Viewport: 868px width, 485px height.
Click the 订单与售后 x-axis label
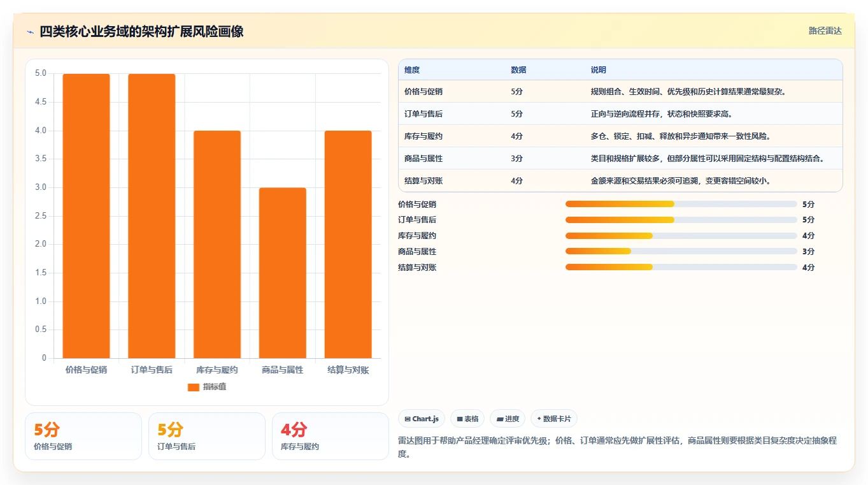tap(152, 370)
